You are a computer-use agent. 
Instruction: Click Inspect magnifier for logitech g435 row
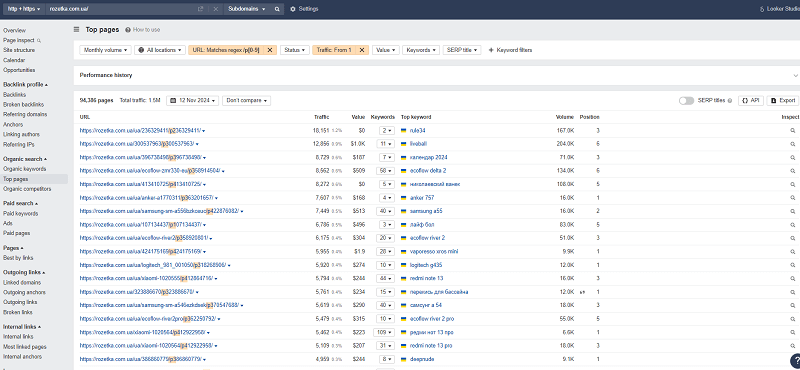point(793,265)
